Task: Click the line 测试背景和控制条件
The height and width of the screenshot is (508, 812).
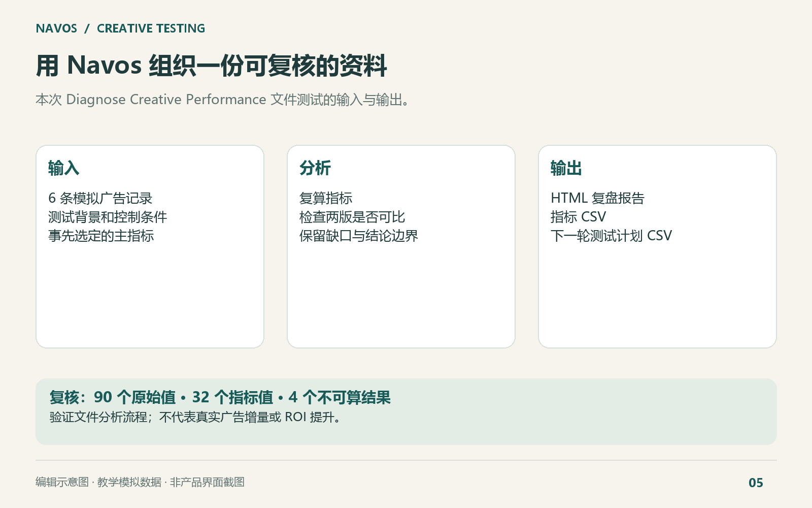Action: pos(108,217)
